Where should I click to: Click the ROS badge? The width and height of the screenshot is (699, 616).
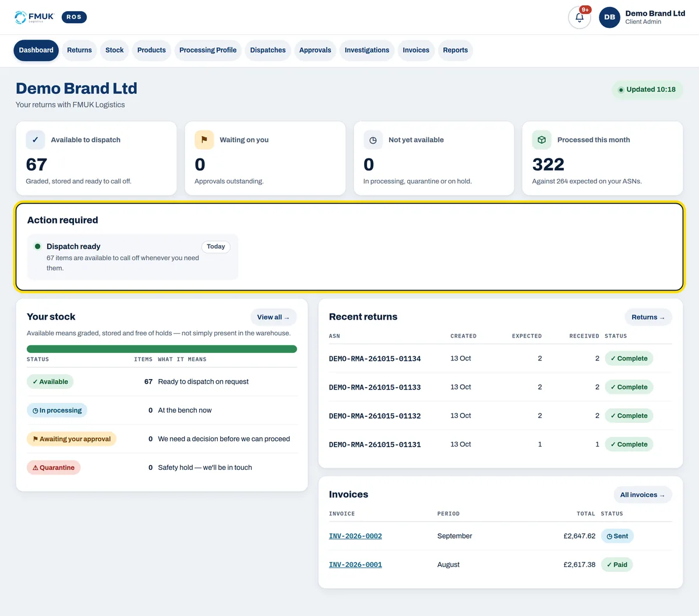click(74, 17)
